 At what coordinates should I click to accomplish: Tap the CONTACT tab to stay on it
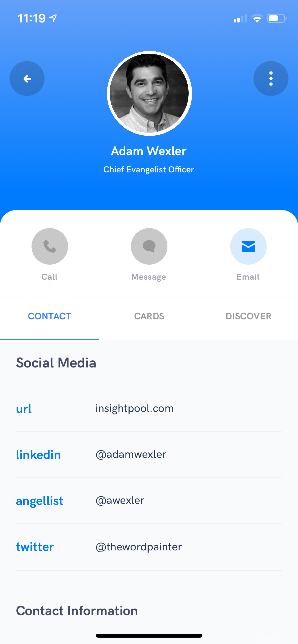[49, 316]
